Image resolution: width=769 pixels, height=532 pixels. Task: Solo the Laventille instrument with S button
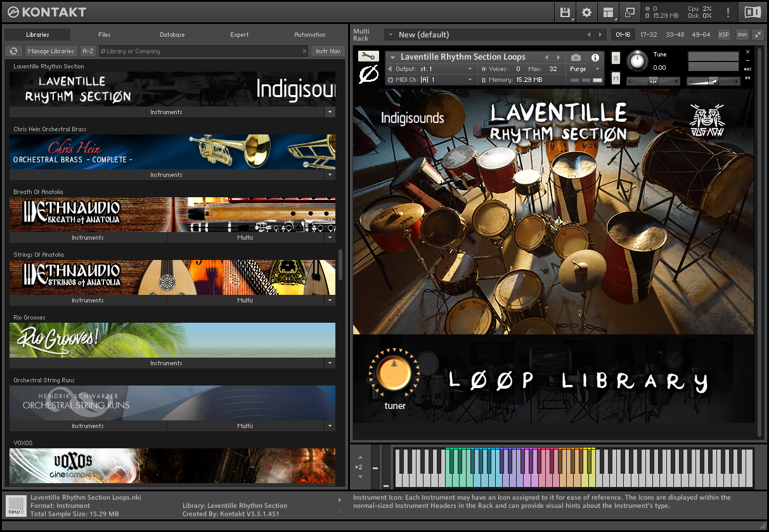point(616,58)
